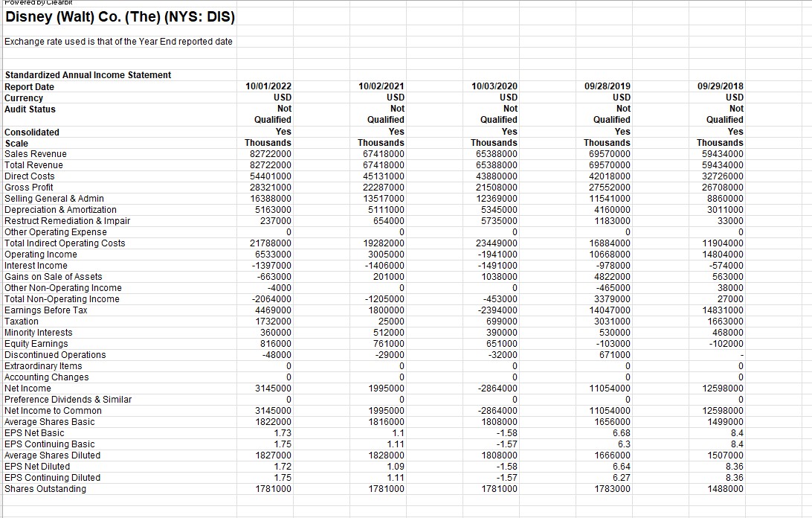The width and height of the screenshot is (812, 518).
Task: Click the 10/03/2020 report date cell
Action: coord(494,86)
